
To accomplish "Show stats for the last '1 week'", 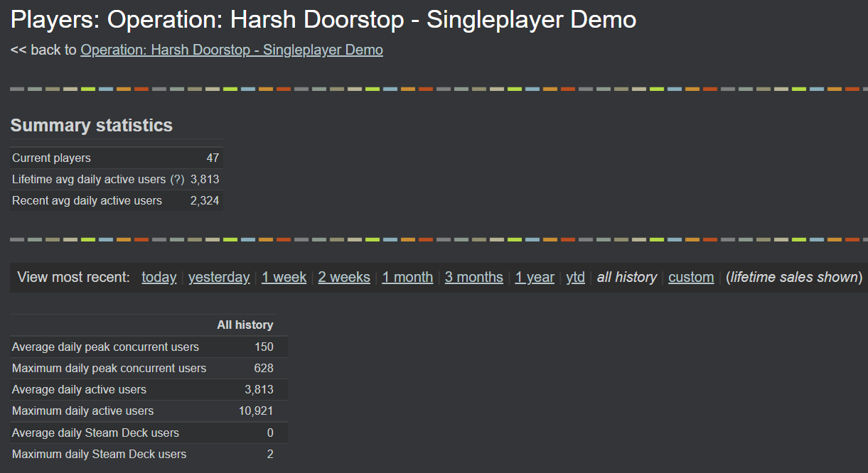I will pos(284,277).
